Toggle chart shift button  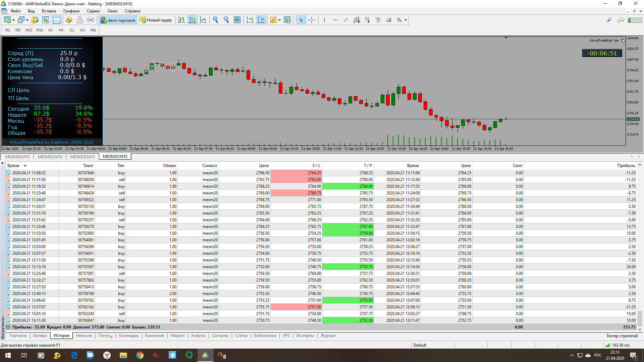tap(261, 20)
